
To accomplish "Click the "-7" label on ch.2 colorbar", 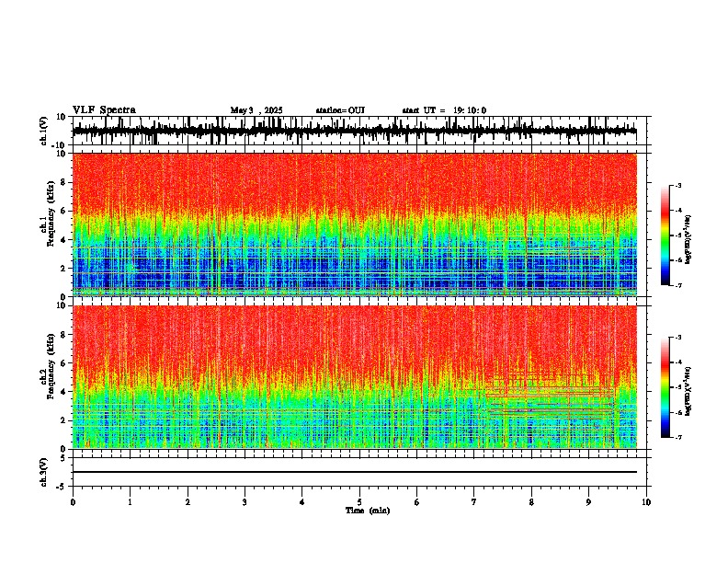I will pyautogui.click(x=677, y=437).
